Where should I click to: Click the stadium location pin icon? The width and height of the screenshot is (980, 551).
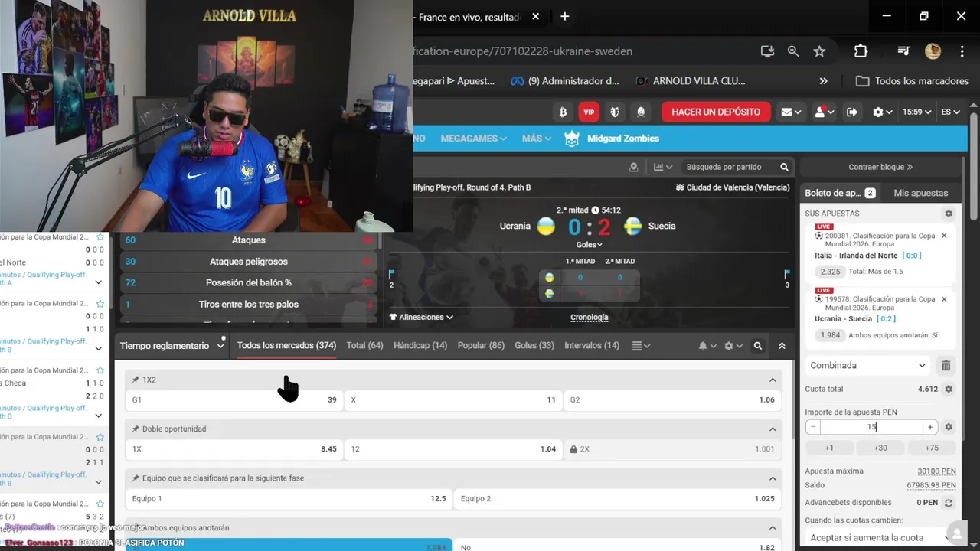tap(633, 167)
